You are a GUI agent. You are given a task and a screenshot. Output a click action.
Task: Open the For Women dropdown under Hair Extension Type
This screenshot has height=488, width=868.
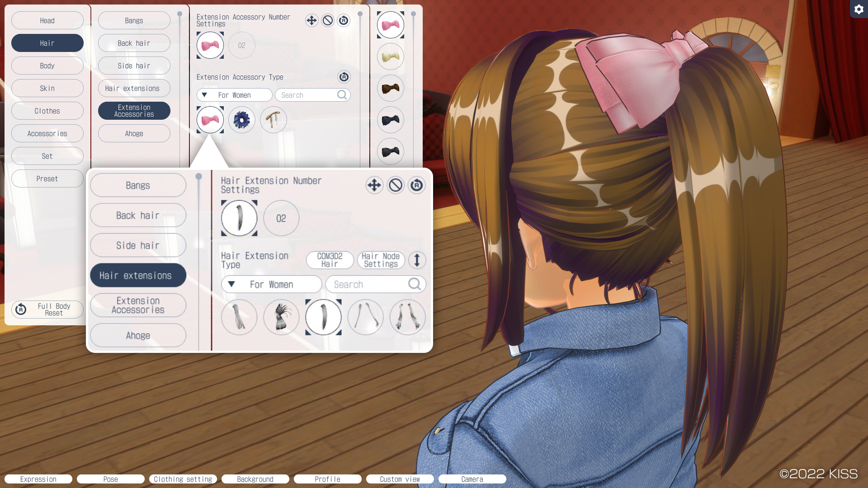(x=271, y=285)
